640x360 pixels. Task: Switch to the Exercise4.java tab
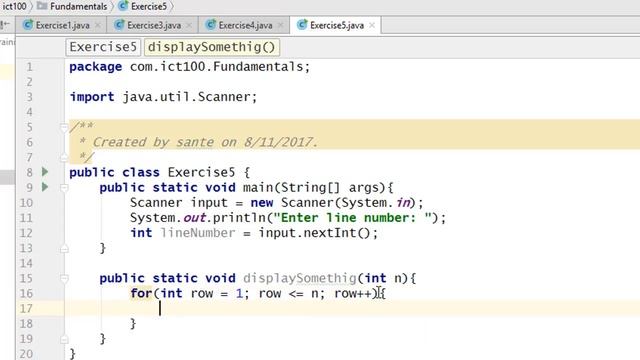pyautogui.click(x=244, y=25)
